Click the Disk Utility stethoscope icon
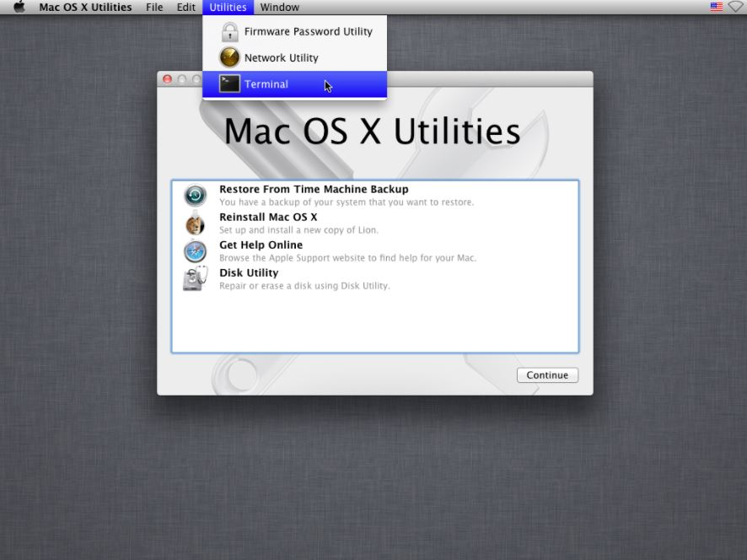 click(x=195, y=279)
